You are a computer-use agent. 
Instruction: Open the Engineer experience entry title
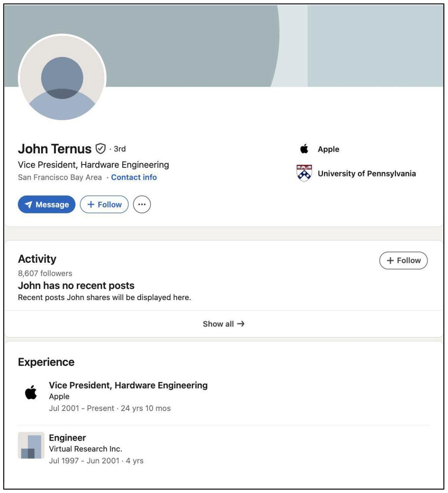pos(67,438)
